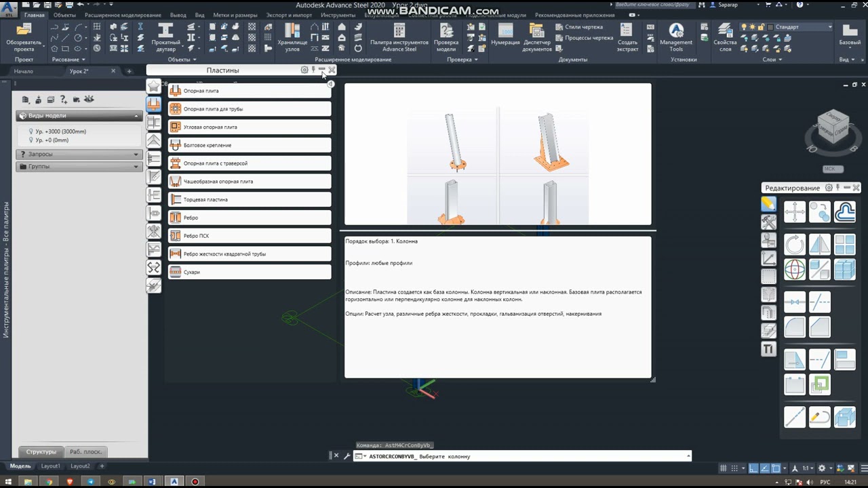The width and height of the screenshot is (868, 488).
Task: Select the Fillet corner tool
Action: [x=795, y=327]
